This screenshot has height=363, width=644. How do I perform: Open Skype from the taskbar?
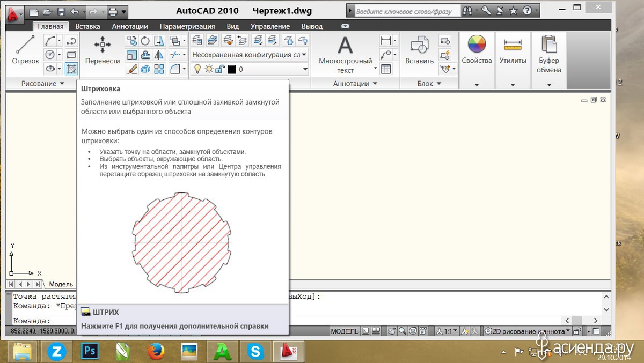click(x=256, y=351)
